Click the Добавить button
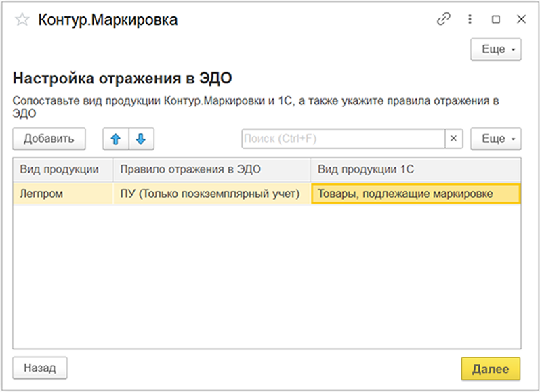 click(49, 139)
